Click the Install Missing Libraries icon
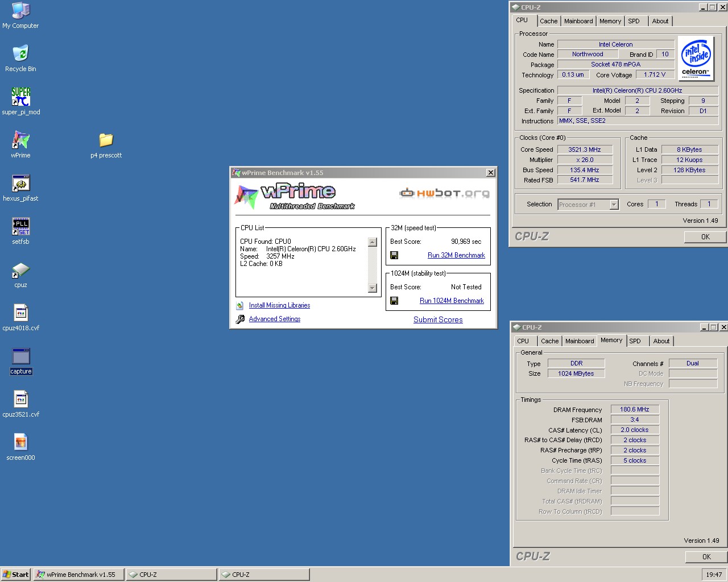The image size is (728, 582). (240, 305)
